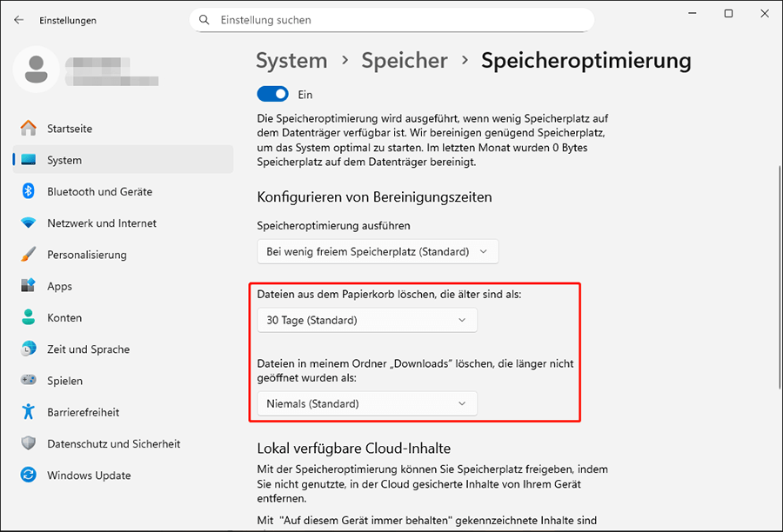Viewport: 783px width, 532px height.
Task: Click the vertical scrollbar on the right
Action: point(776,261)
